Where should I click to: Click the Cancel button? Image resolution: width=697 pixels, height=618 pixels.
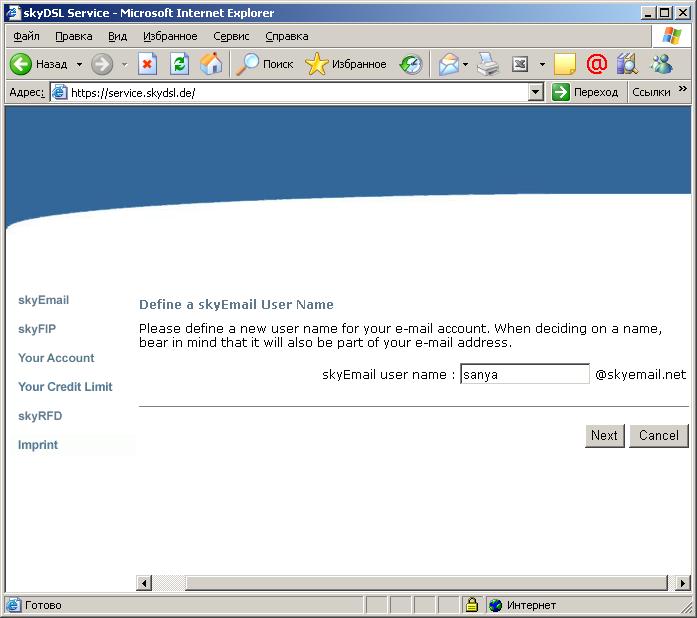click(658, 436)
